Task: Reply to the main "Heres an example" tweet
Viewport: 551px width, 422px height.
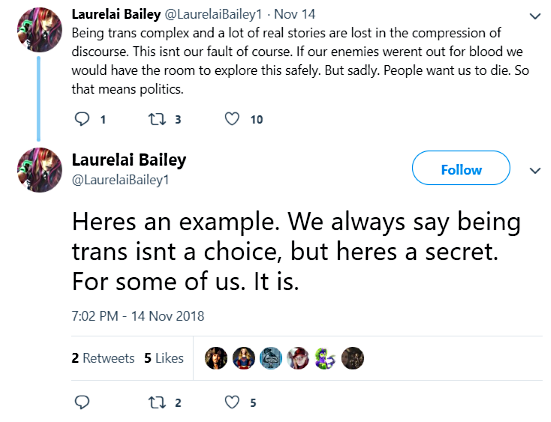Action: click(x=82, y=402)
